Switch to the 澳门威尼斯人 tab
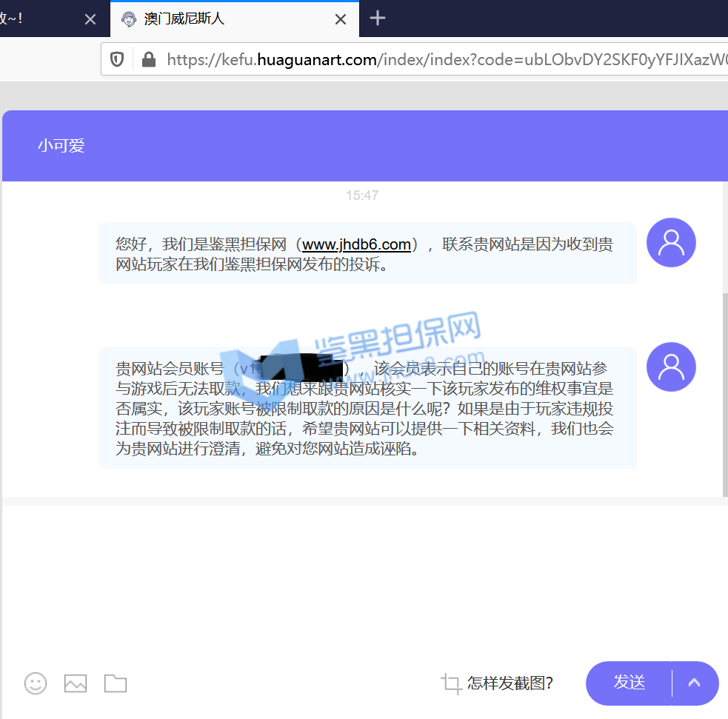728x719 pixels. click(222, 19)
